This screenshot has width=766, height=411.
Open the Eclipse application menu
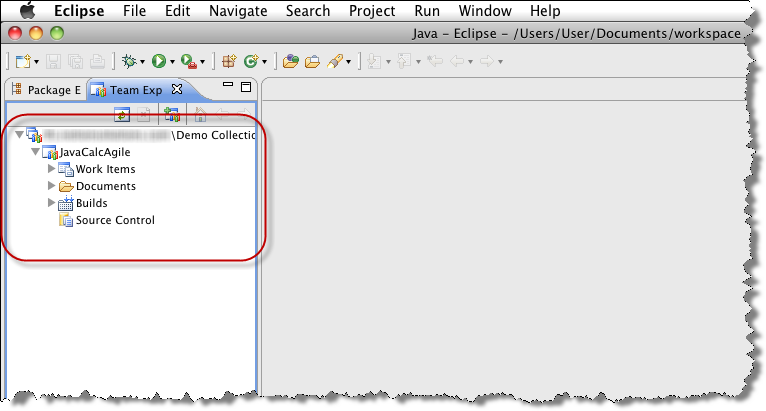pyautogui.click(x=79, y=11)
